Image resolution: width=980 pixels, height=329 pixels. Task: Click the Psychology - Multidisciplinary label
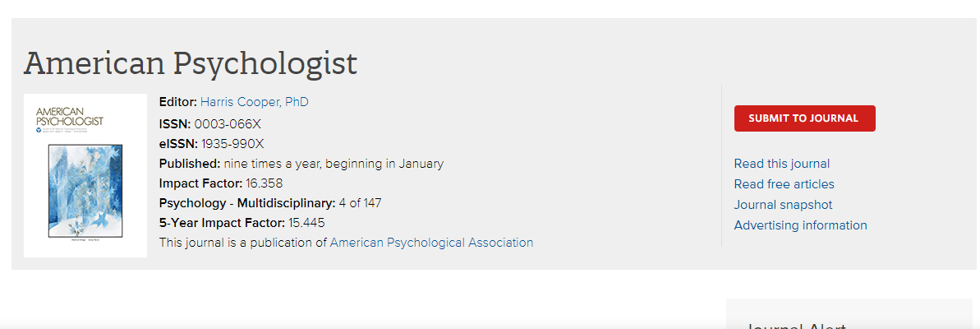246,203
